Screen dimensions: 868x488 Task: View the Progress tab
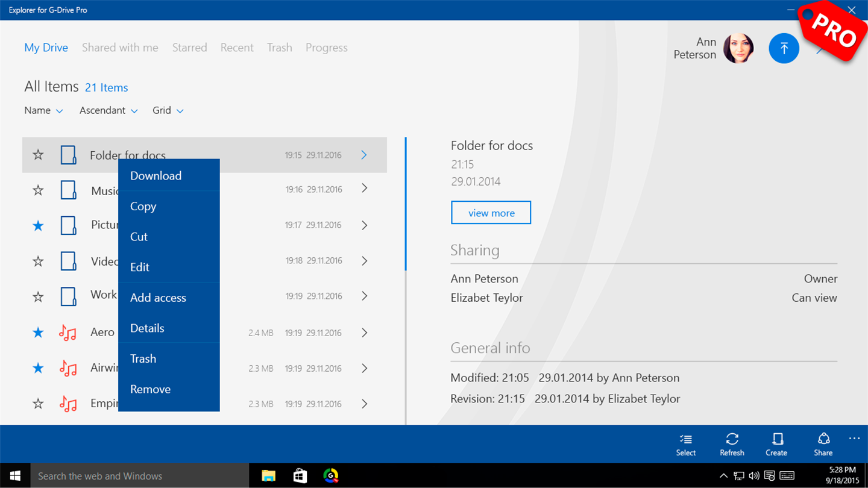point(327,48)
